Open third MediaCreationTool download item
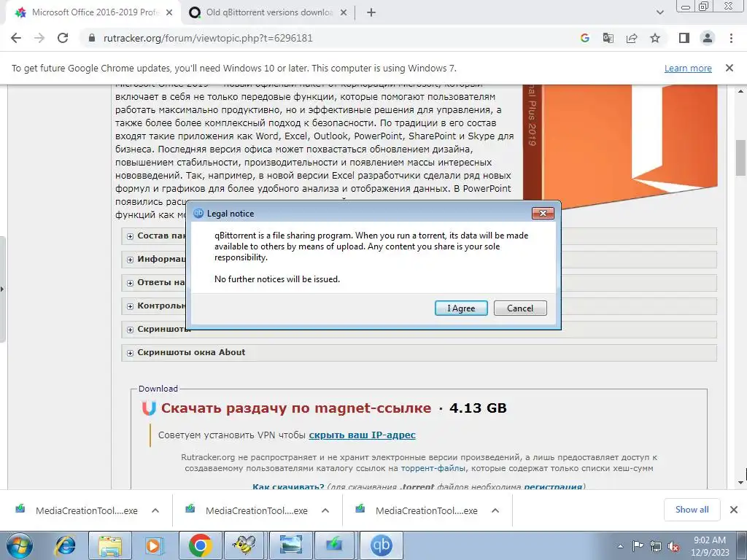747x560 pixels. 417,510
